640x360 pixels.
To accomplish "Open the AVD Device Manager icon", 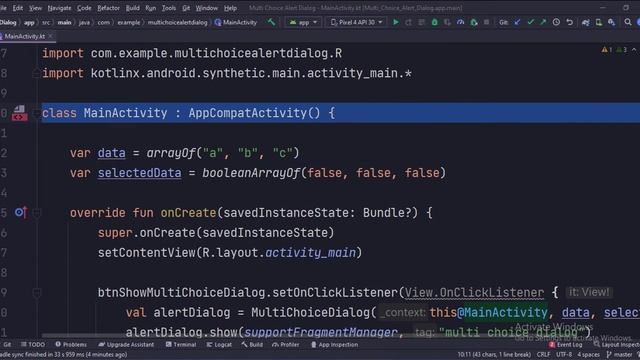I will [599, 22].
